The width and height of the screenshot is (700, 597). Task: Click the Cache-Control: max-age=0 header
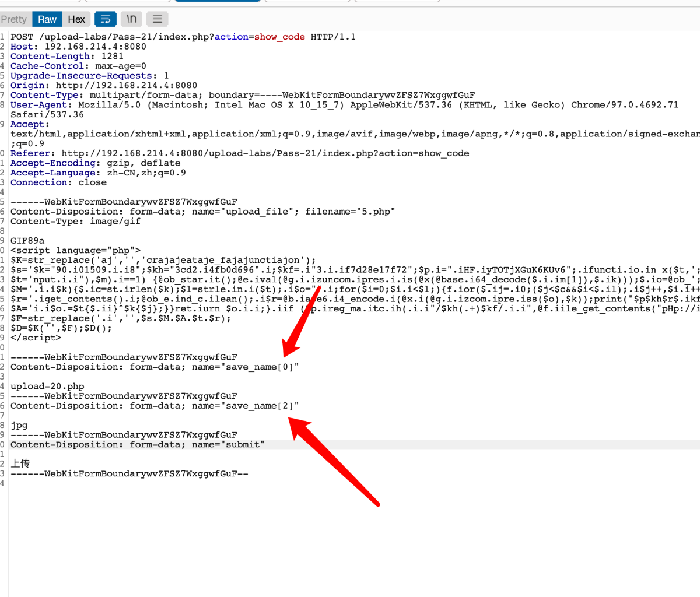coord(78,66)
